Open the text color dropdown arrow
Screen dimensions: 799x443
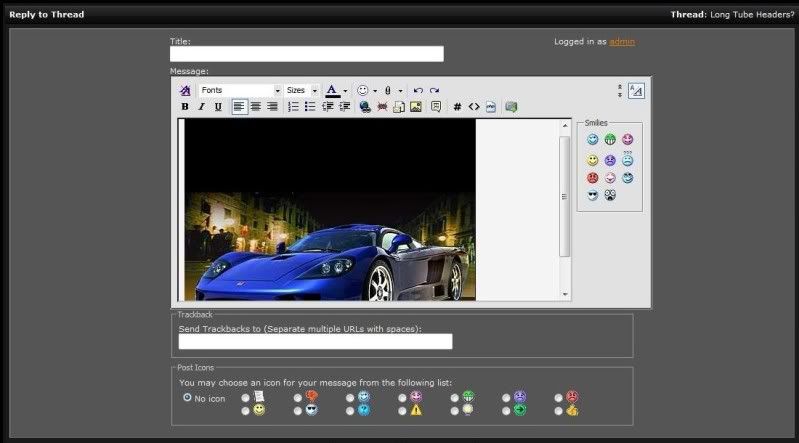click(345, 91)
